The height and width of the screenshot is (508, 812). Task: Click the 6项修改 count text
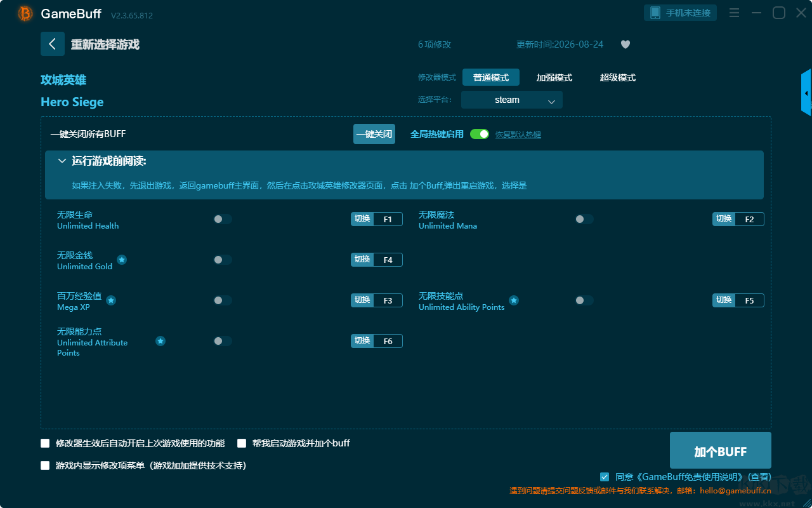(435, 44)
